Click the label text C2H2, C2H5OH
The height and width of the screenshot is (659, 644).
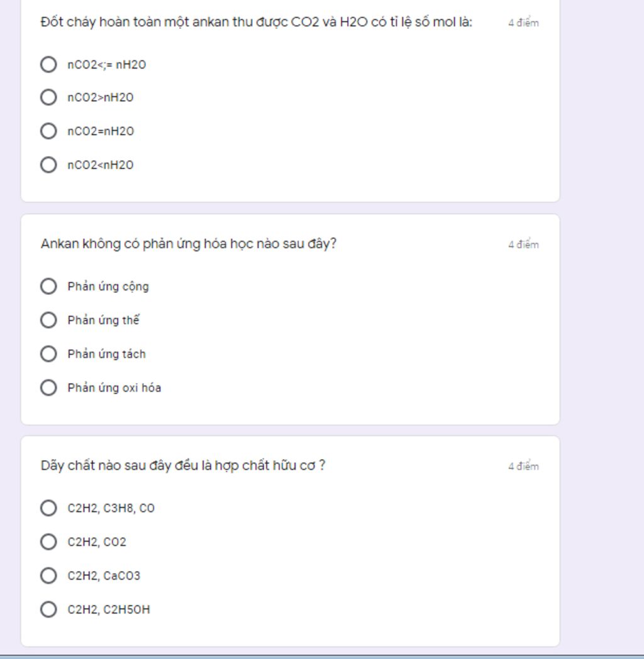point(108,609)
